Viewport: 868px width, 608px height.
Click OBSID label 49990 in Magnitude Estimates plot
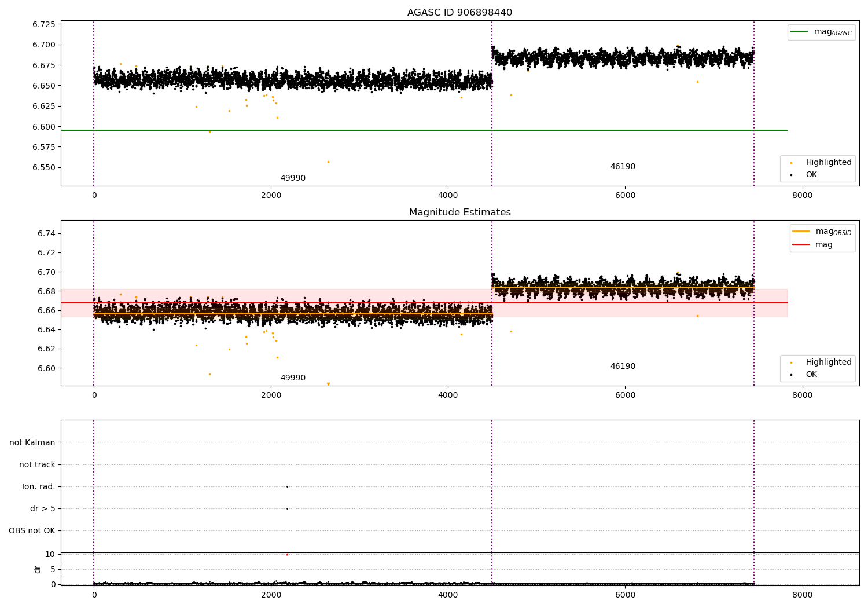click(x=293, y=378)
